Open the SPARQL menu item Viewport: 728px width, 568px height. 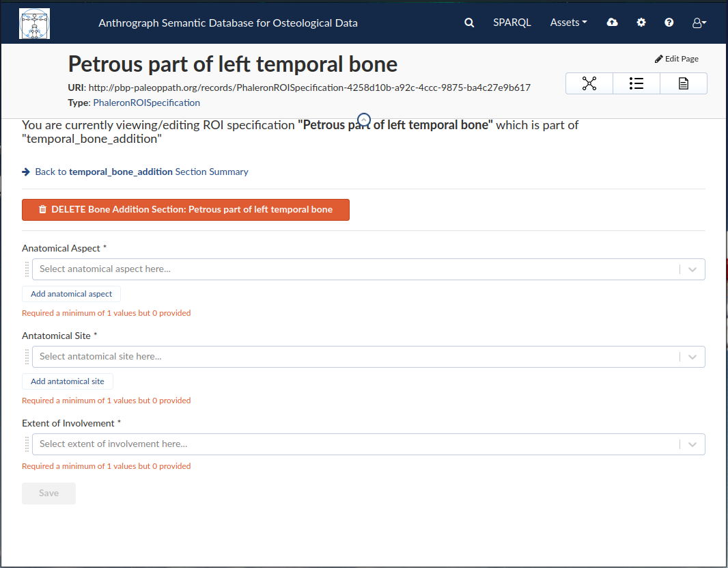512,23
